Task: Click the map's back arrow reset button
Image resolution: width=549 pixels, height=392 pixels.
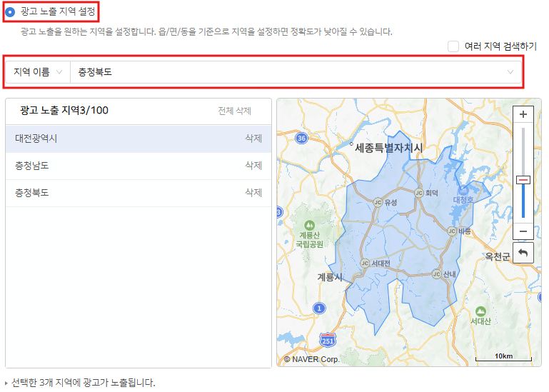Action: (x=523, y=252)
